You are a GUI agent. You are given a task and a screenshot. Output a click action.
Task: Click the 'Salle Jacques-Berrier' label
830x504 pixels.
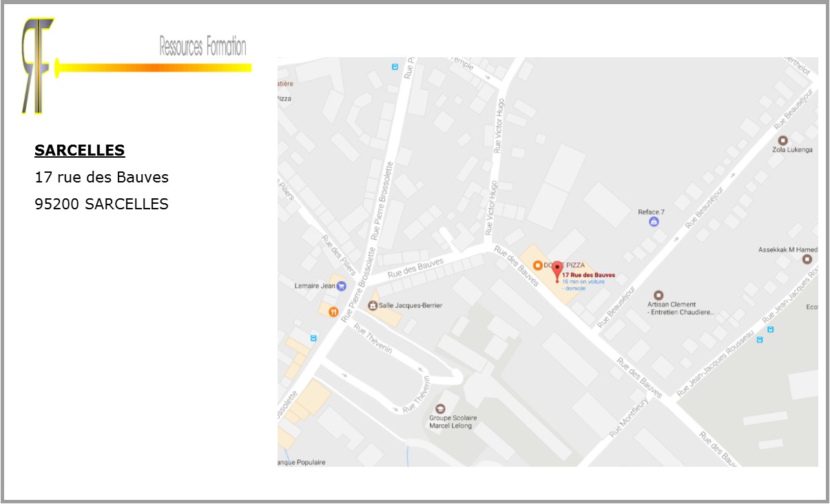(411, 305)
